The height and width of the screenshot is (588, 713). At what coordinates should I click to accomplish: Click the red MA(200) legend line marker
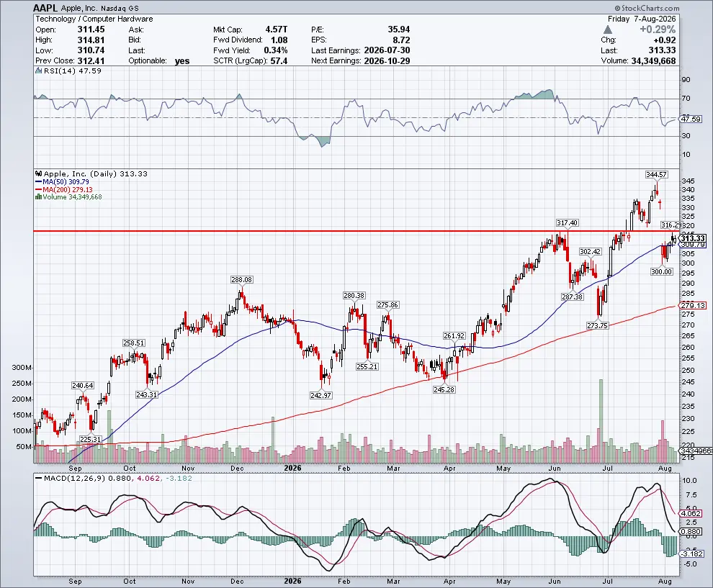39,189
